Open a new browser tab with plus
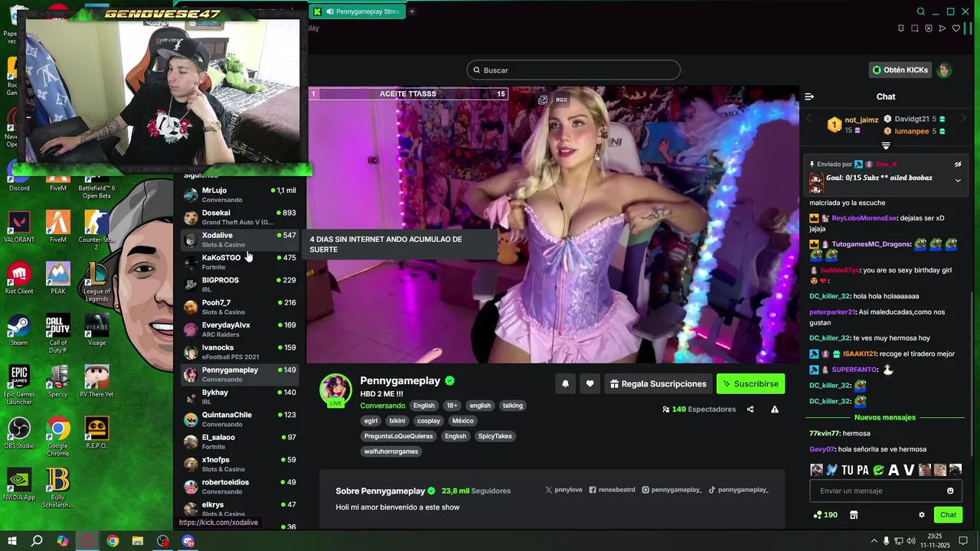This screenshot has width=980, height=551. click(x=412, y=11)
